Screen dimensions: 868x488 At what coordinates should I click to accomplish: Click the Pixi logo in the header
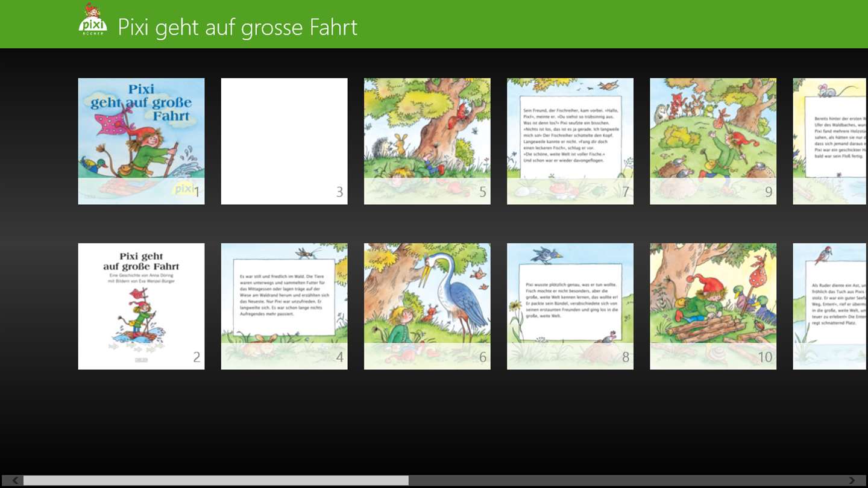(x=93, y=20)
